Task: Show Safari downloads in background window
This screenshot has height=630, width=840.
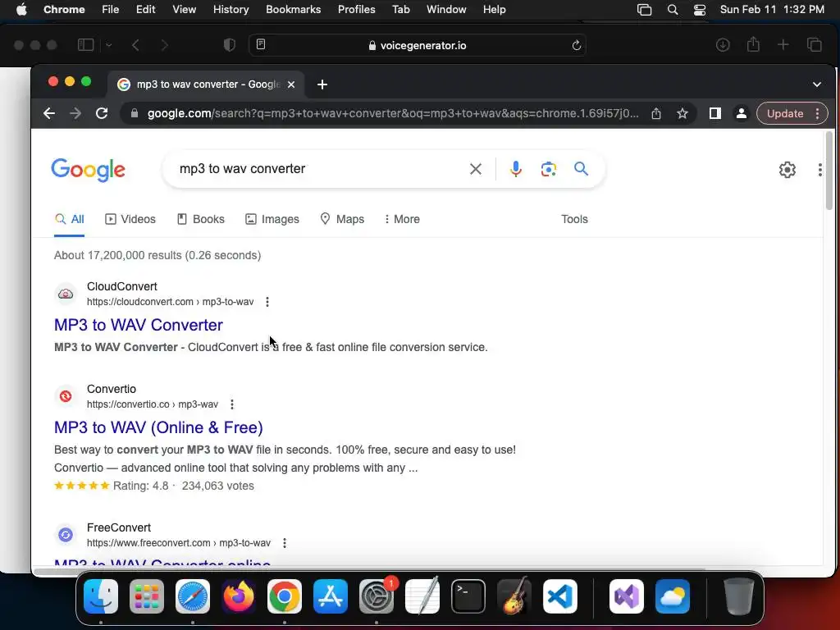Action: point(723,45)
